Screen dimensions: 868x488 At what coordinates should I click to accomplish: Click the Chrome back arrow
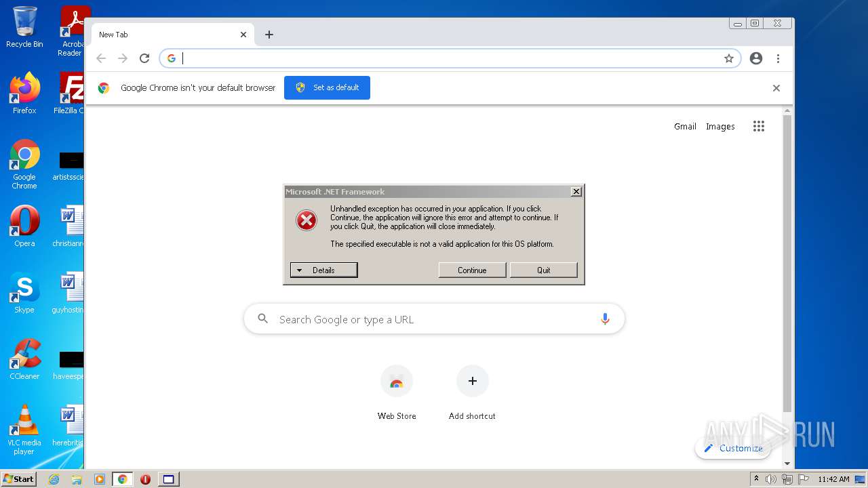(101, 58)
